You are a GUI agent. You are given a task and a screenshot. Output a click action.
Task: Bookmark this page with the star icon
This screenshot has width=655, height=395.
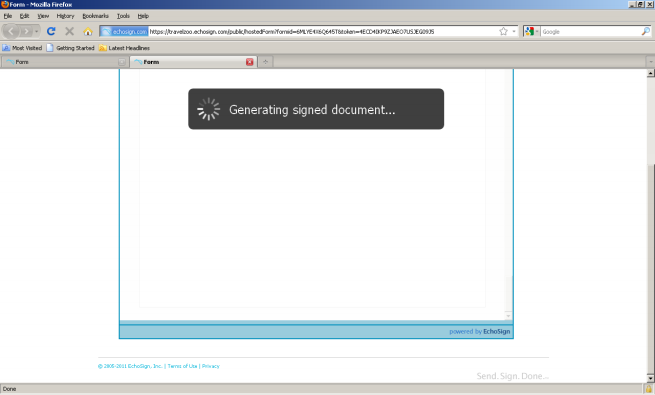(x=503, y=31)
